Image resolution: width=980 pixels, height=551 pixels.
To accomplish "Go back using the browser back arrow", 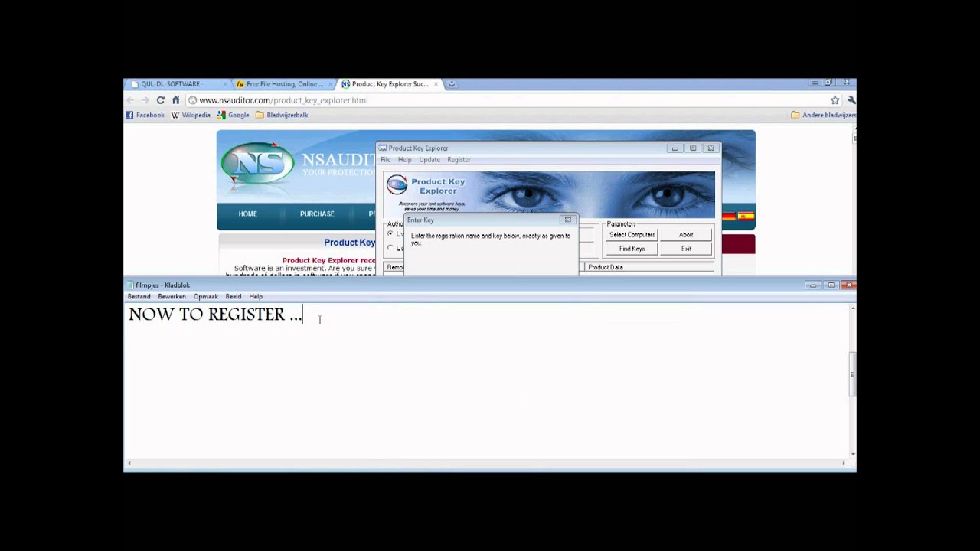I will (130, 100).
